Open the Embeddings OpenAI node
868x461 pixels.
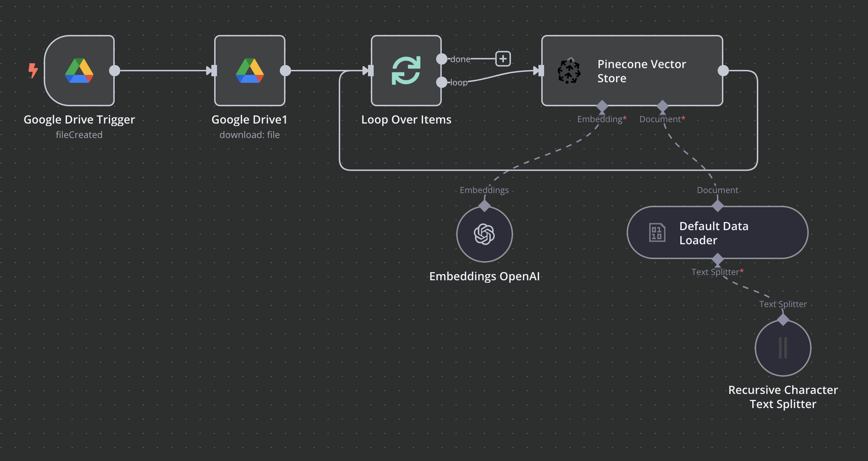pyautogui.click(x=484, y=234)
